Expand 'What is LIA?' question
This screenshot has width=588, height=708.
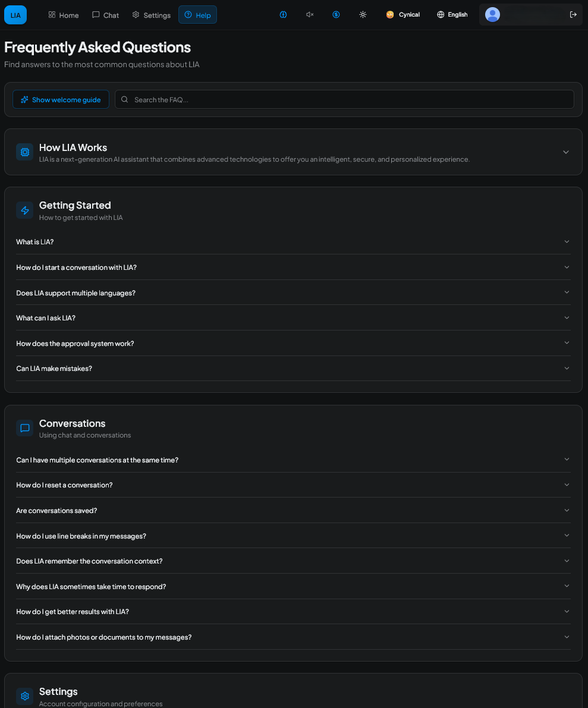pyautogui.click(x=293, y=241)
